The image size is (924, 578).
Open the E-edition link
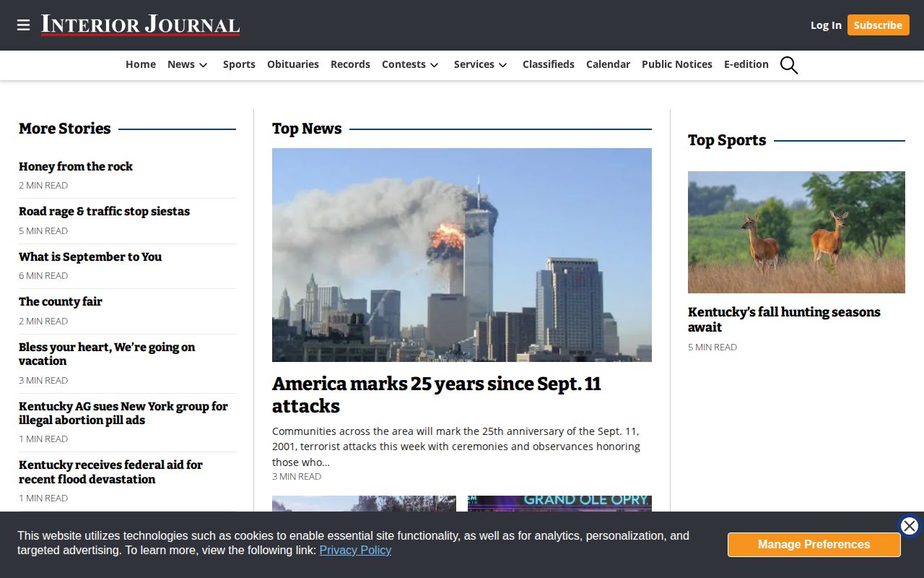(746, 64)
